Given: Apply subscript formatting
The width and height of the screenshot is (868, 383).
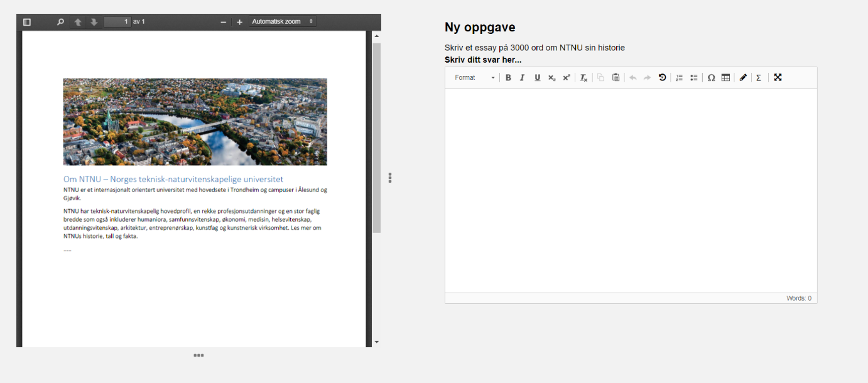Looking at the screenshot, I should click(x=551, y=78).
